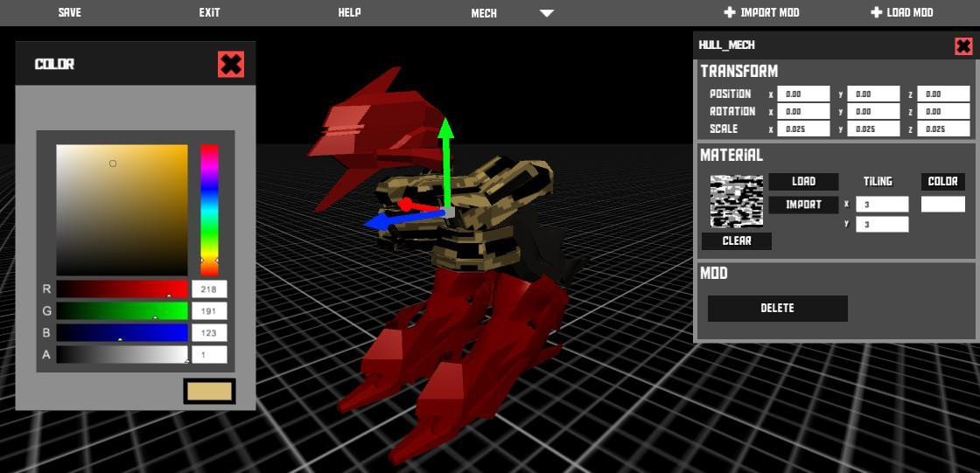Click the red R channel slider

122,289
